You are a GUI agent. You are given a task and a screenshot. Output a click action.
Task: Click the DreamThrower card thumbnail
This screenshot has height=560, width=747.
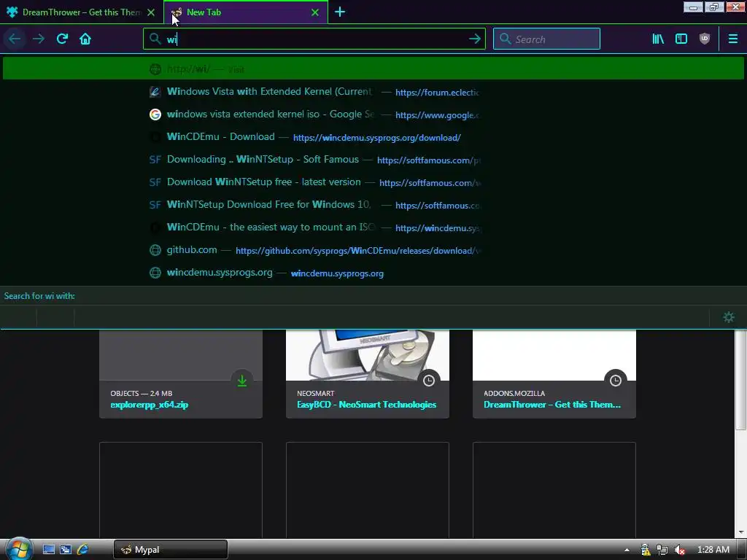click(554, 355)
